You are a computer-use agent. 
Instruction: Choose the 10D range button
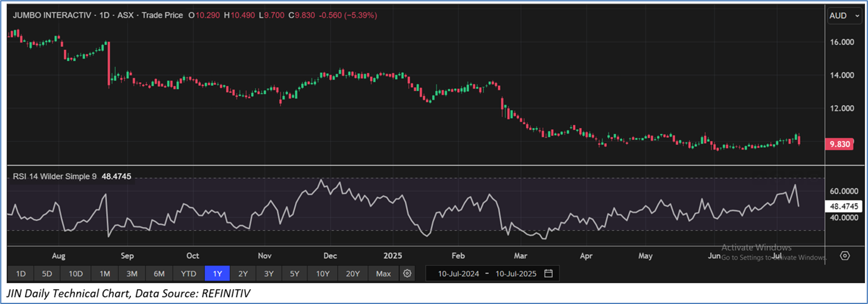click(x=76, y=274)
